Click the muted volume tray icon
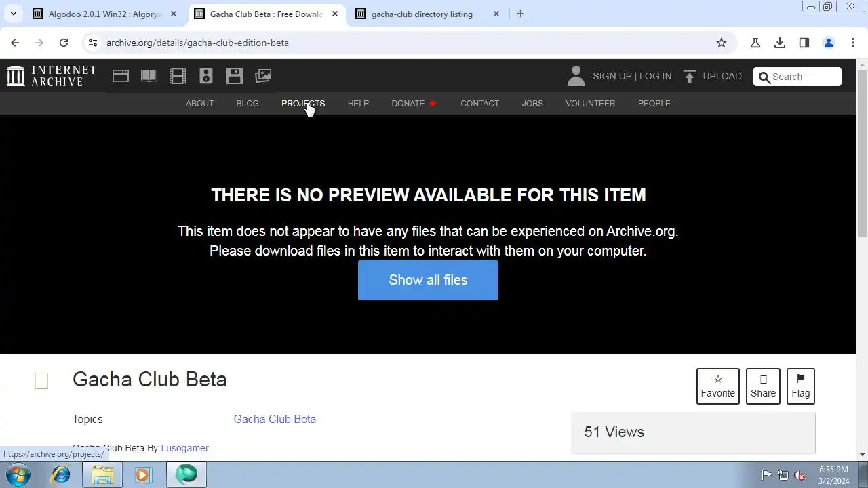Screen dimensions: 868x488 pyautogui.click(x=800, y=475)
